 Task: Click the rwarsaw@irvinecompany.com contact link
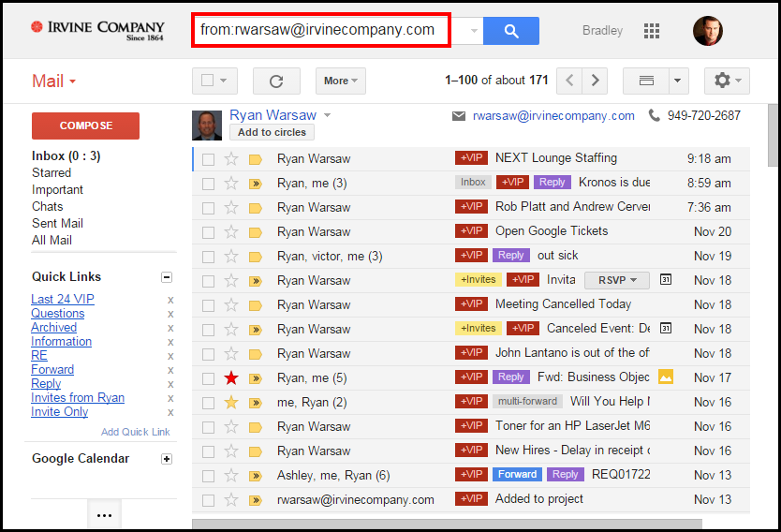[553, 116]
